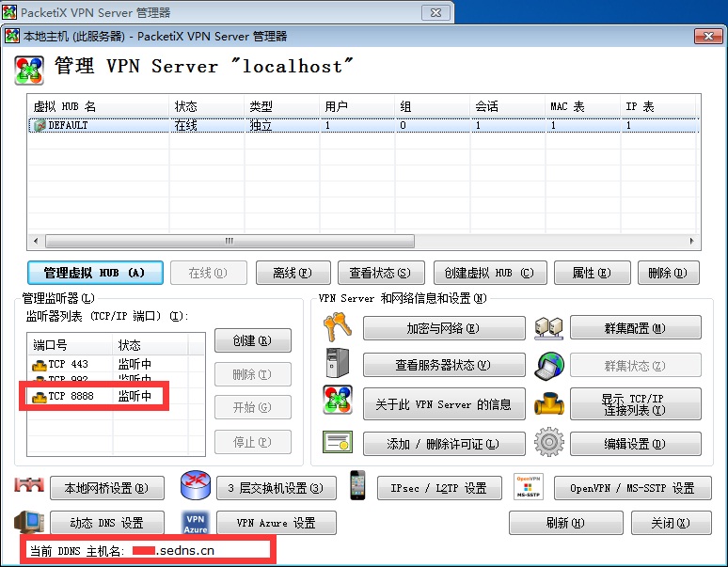
Task: Click the PacketiX VPN Server 管理器 background window icon
Action: click(9, 12)
